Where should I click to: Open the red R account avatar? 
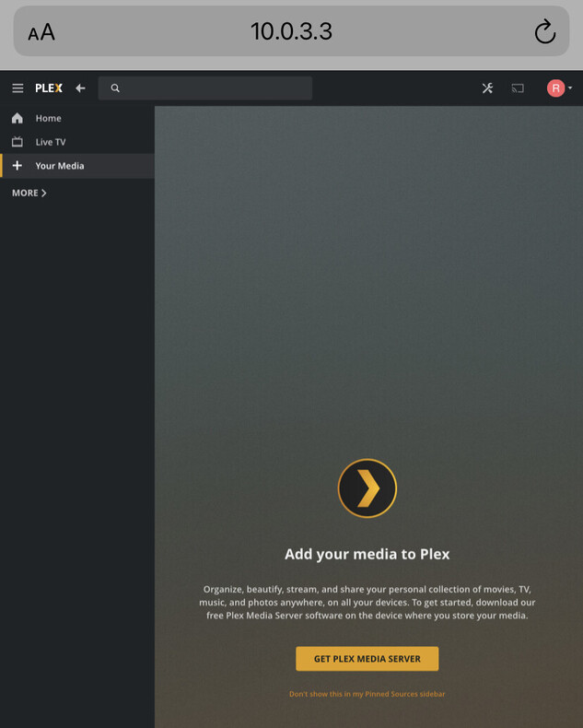[555, 88]
